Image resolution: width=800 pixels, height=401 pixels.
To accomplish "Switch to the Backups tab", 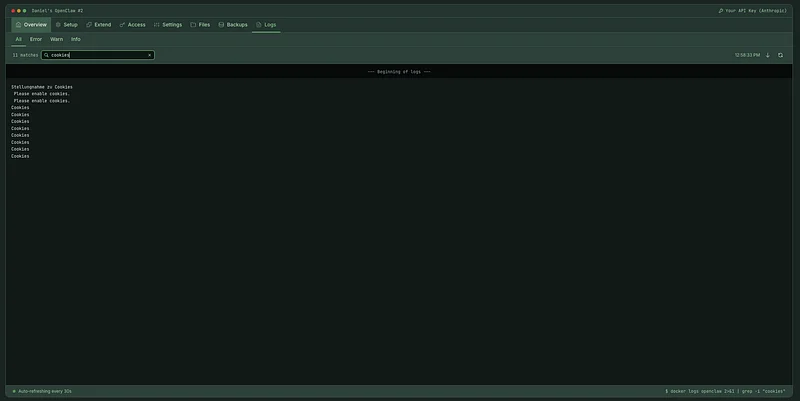I will point(233,24).
